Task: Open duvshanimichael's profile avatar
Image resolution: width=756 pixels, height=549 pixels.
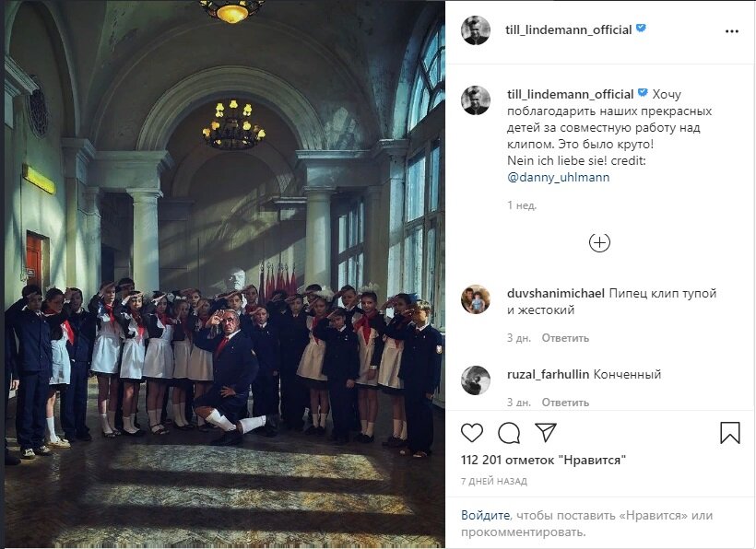Action: click(476, 299)
